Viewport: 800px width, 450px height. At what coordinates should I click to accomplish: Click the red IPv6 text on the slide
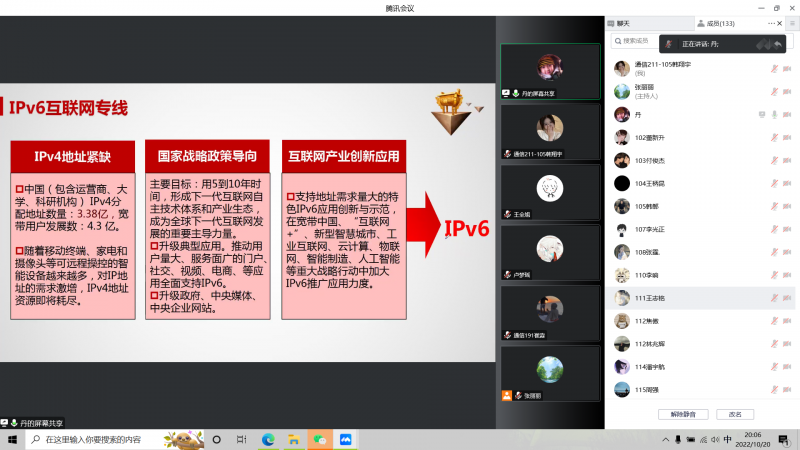[466, 229]
